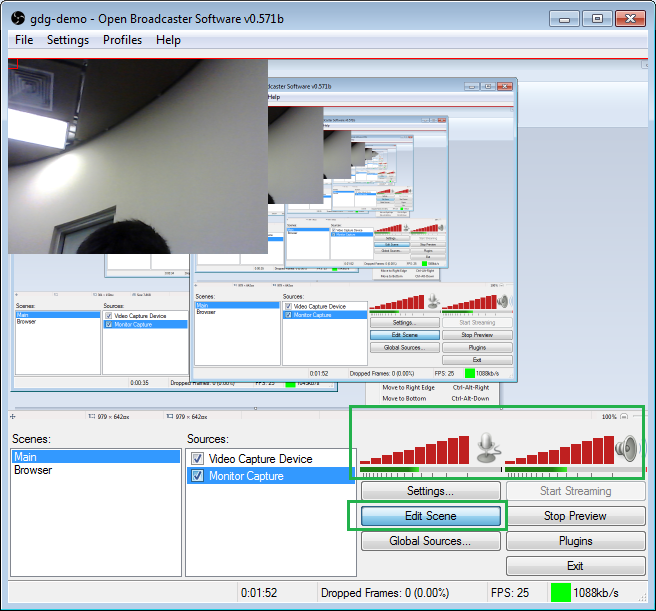The image size is (656, 611).
Task: Click the Dropped Frames status text
Action: pyautogui.click(x=385, y=593)
